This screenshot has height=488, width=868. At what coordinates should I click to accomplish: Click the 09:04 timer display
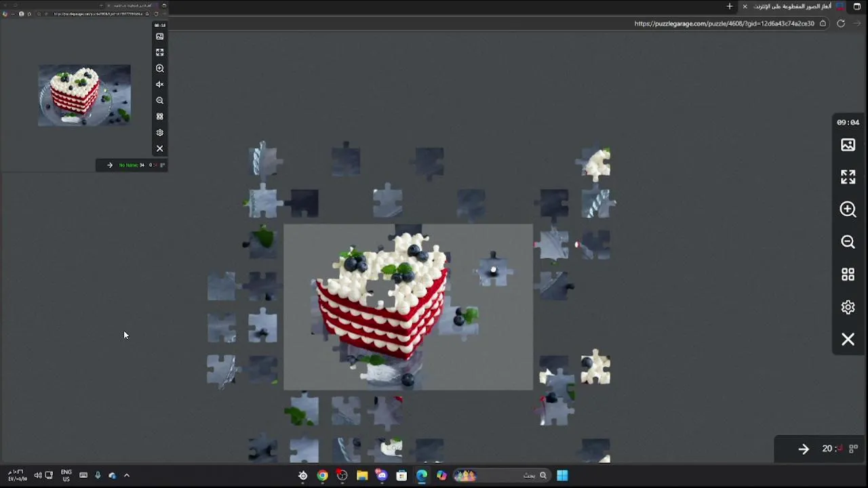pos(848,123)
